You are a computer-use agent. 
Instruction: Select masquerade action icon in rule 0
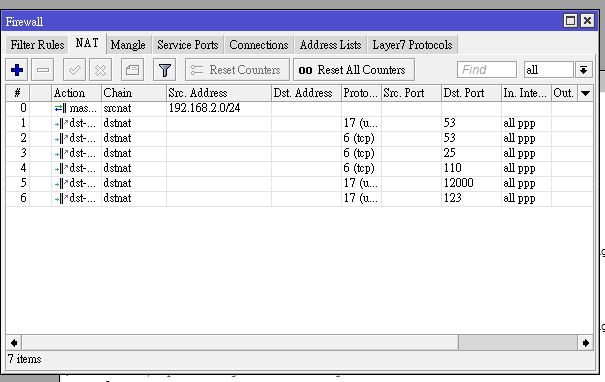click(x=61, y=108)
